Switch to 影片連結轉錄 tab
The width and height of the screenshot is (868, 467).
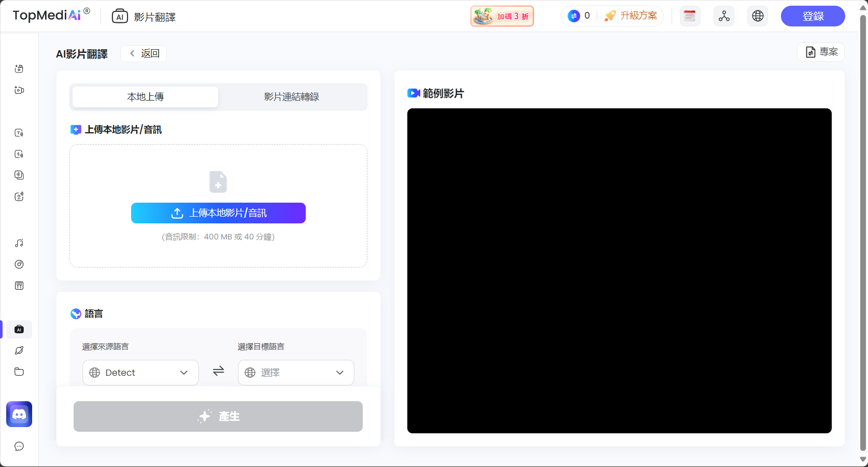(292, 97)
